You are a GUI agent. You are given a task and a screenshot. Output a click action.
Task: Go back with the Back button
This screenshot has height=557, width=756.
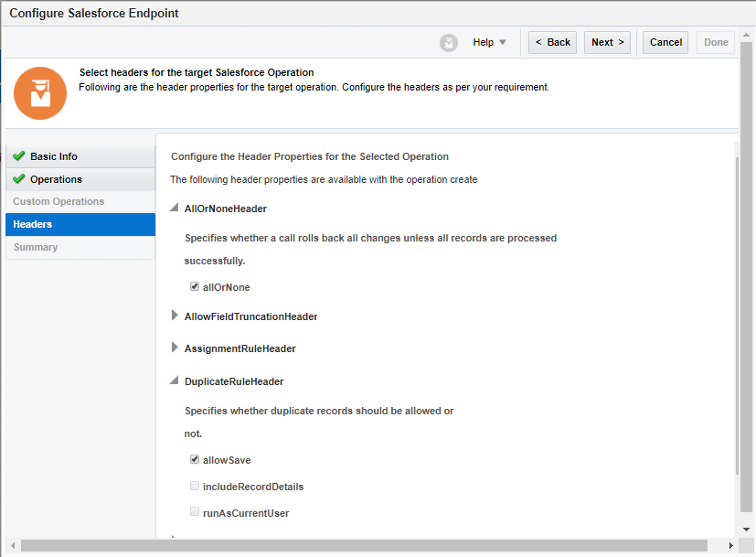552,42
